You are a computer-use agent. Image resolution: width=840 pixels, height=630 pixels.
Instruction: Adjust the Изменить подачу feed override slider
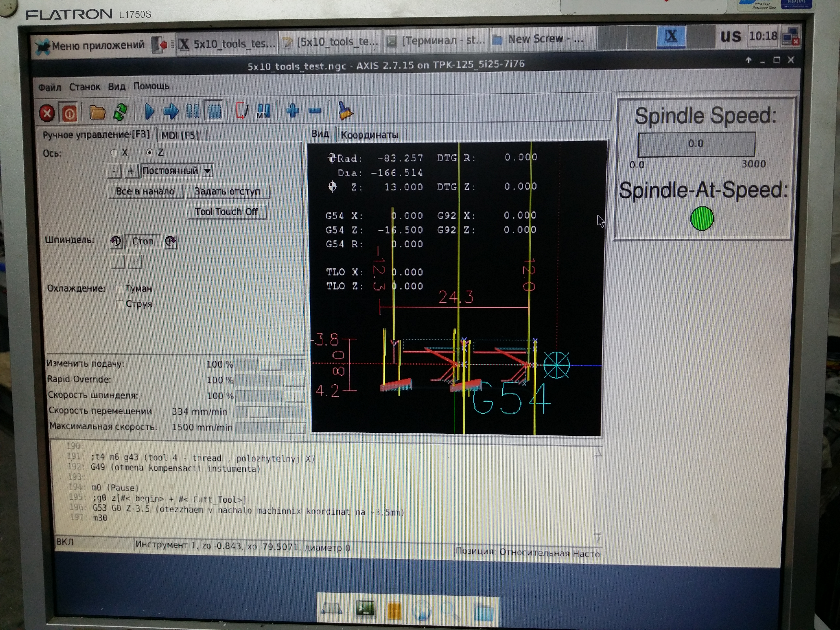tap(270, 365)
